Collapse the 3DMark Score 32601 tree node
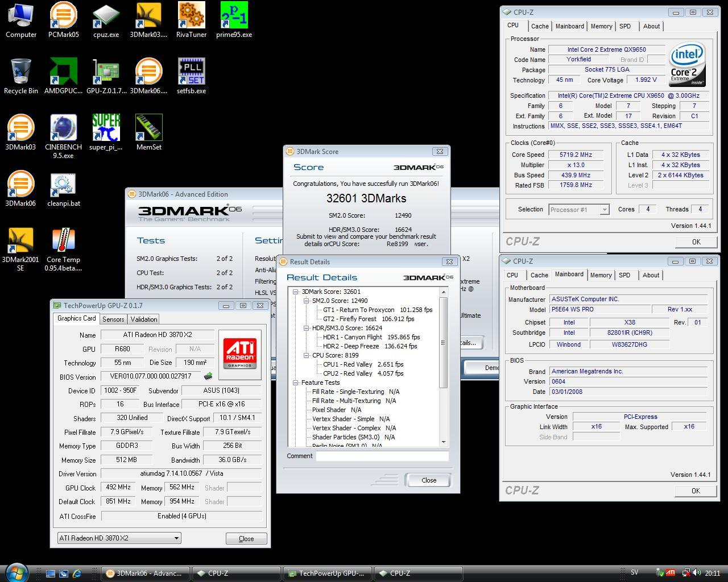The image size is (728, 582). coord(296,292)
